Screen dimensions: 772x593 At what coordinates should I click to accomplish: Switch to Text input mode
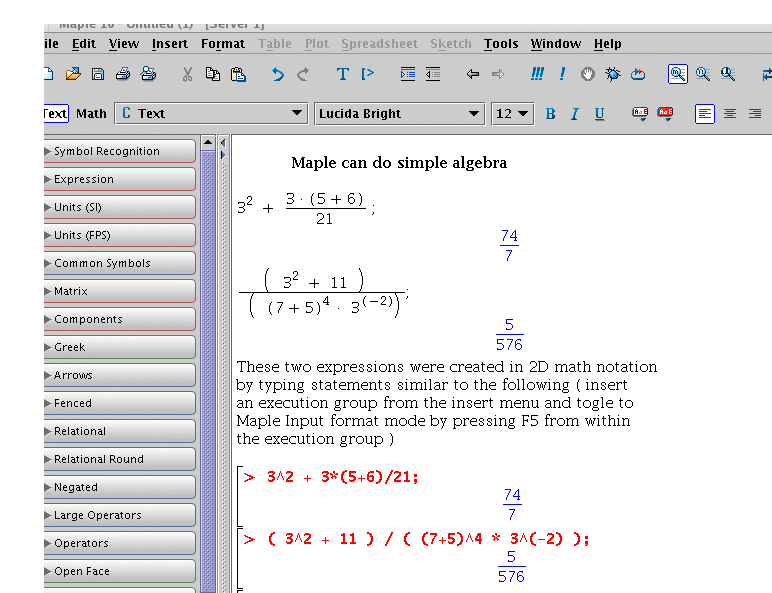(x=56, y=114)
